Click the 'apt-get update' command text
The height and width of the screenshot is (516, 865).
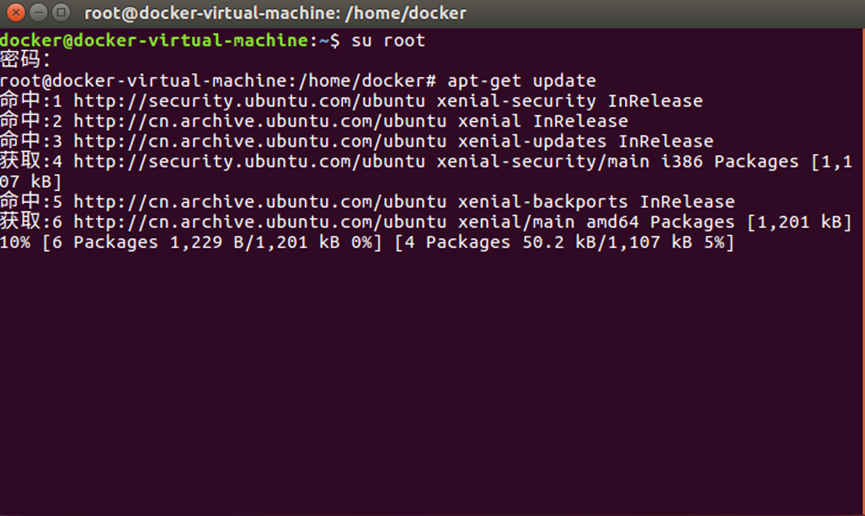(x=521, y=81)
